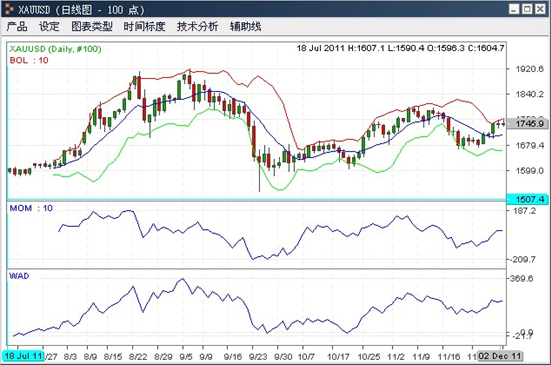Click the 18 Jul 2011 OHLC readout
551x365 pixels.
pyautogui.click(x=400, y=48)
